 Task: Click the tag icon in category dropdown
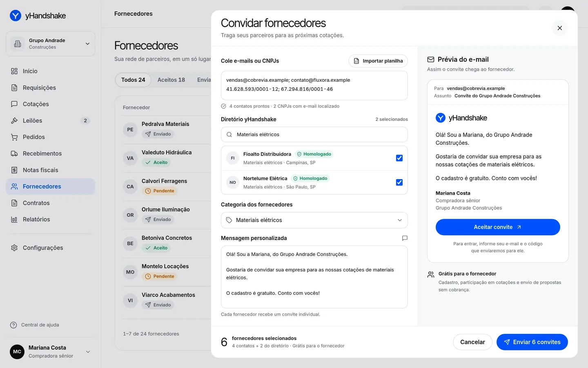(x=229, y=220)
